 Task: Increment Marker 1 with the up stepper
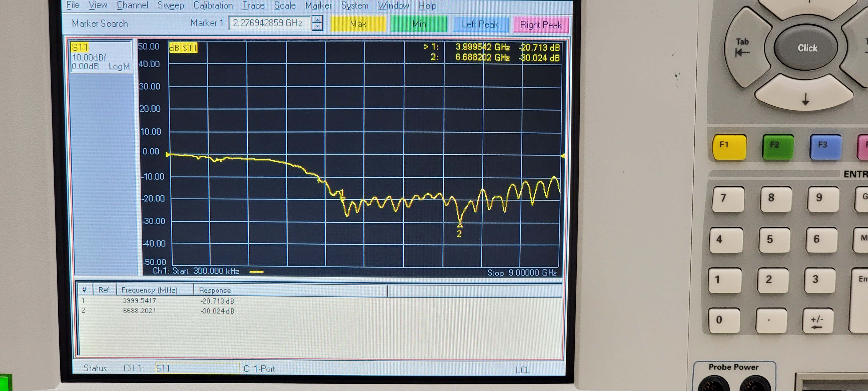pyautogui.click(x=317, y=20)
